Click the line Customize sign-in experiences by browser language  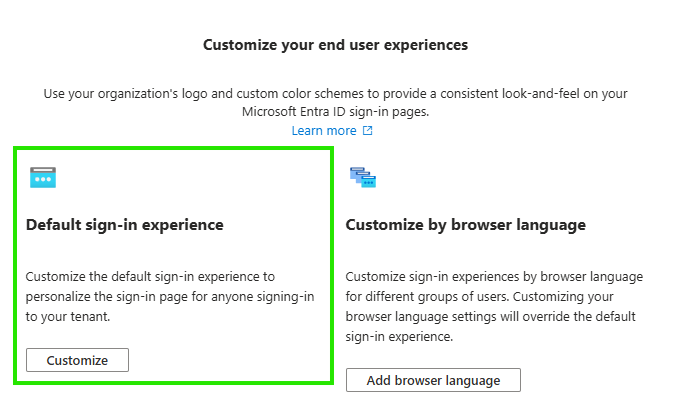[x=494, y=276]
